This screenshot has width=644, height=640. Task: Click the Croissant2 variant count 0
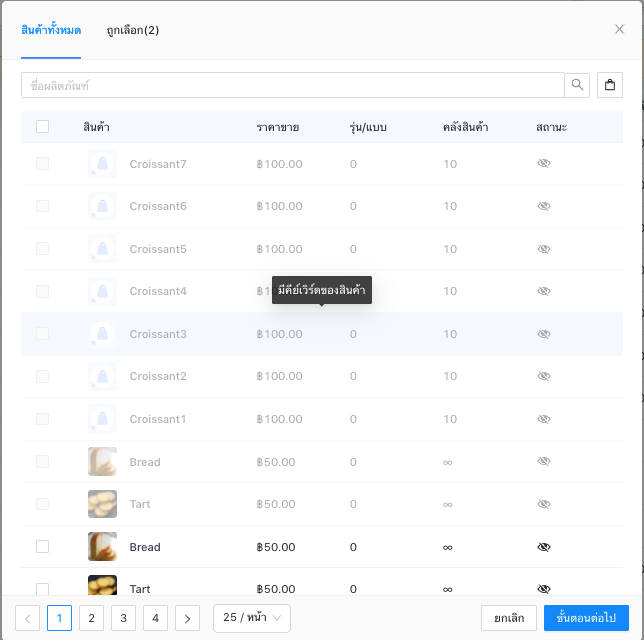[353, 376]
